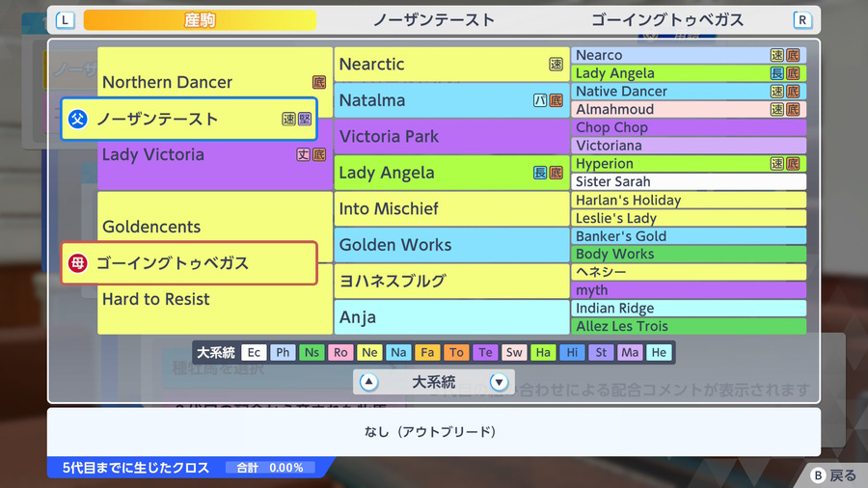Click the 底 badge on Hyperion
This screenshot has width=868, height=488.
(x=793, y=164)
